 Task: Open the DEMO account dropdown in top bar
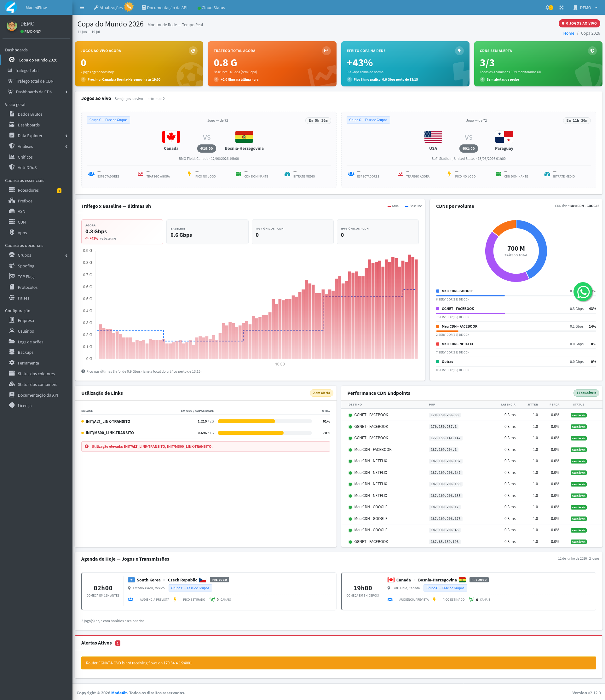pos(585,8)
